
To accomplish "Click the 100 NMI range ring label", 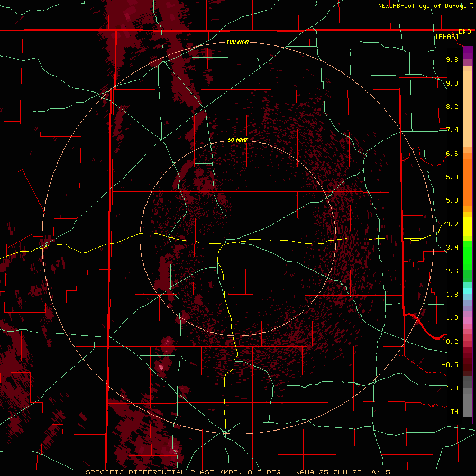I will click(237, 42).
